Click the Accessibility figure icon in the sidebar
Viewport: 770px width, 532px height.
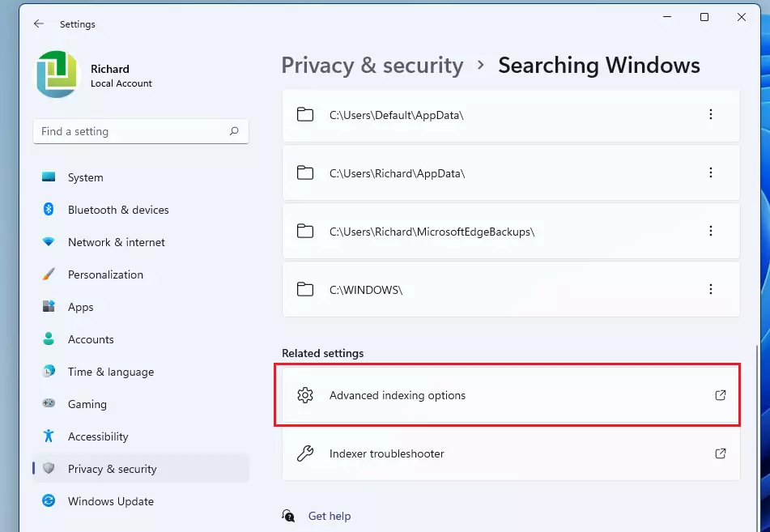click(x=48, y=436)
